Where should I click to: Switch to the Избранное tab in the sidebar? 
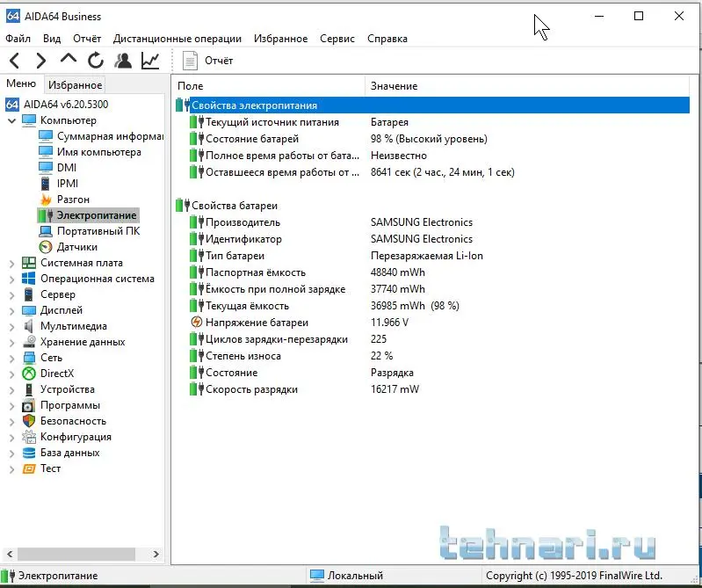coord(76,84)
